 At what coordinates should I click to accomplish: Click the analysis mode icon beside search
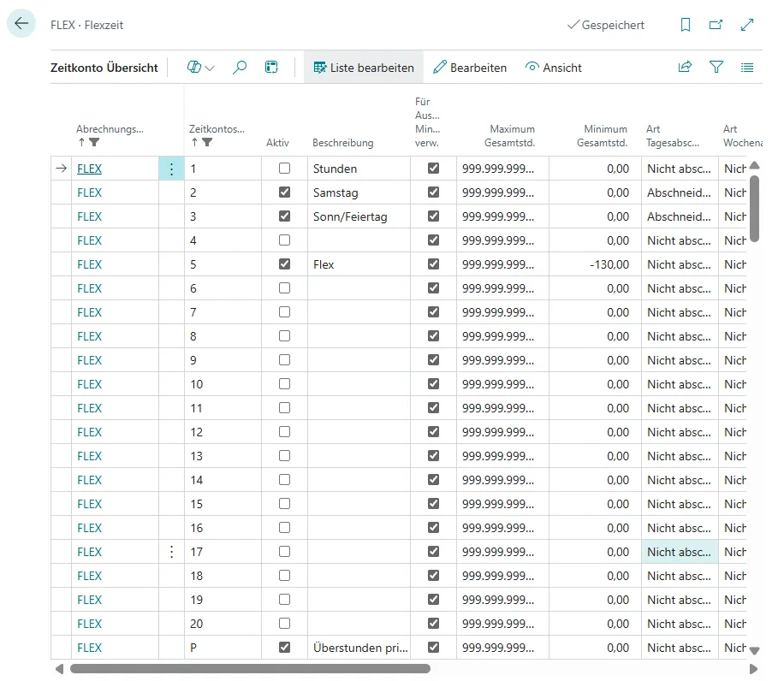[271, 68]
